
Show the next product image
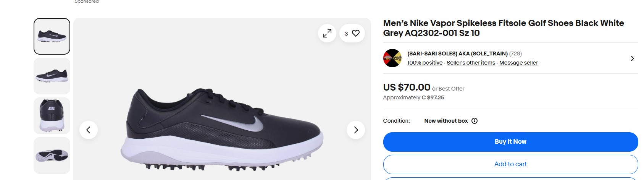pos(356,130)
